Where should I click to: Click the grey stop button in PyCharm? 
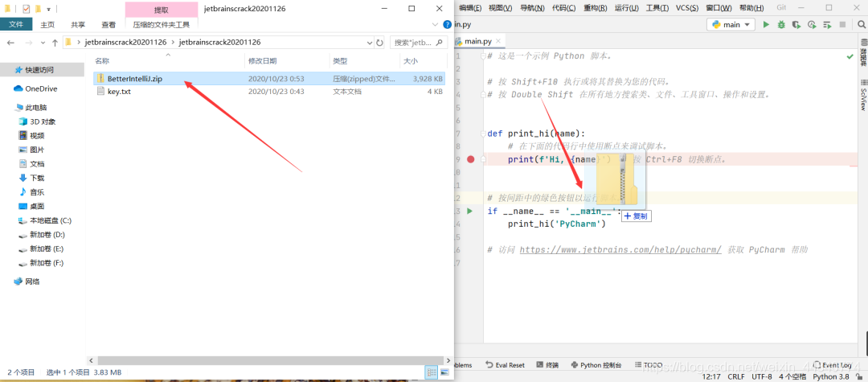842,24
